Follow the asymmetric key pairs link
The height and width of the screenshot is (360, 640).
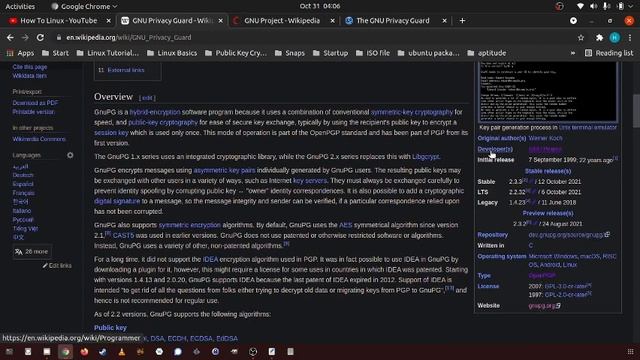[224, 170]
